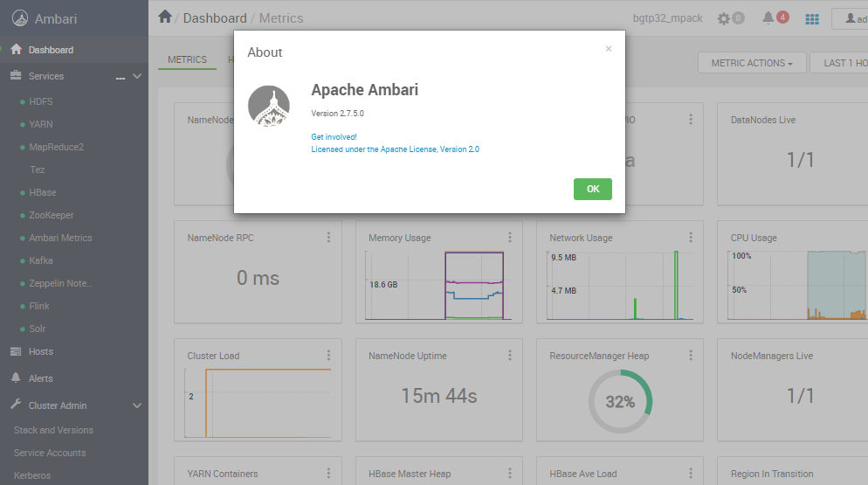Click the NodeManagers Live 1/1 value
The image size is (868, 485).
tap(801, 396)
